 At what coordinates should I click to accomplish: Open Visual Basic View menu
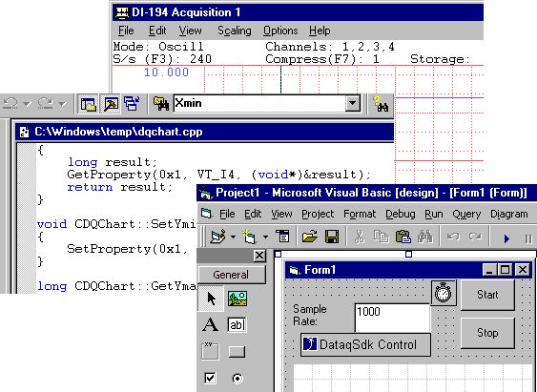coord(281,214)
